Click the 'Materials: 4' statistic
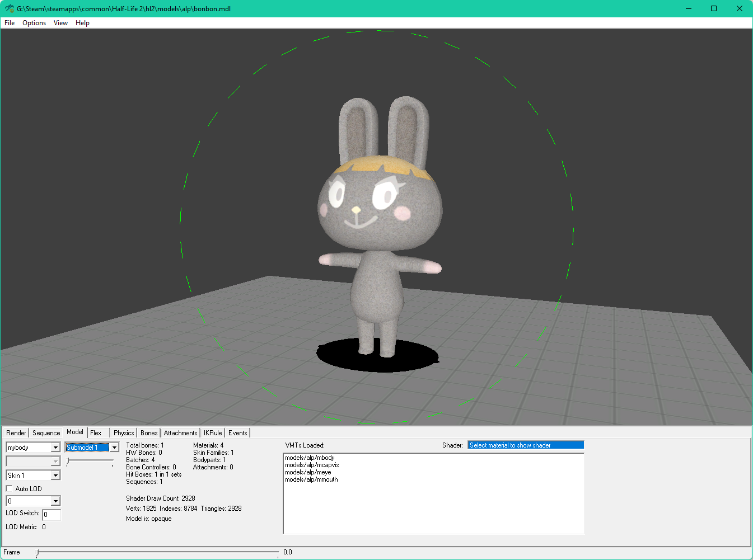The height and width of the screenshot is (560, 753). 208,445
